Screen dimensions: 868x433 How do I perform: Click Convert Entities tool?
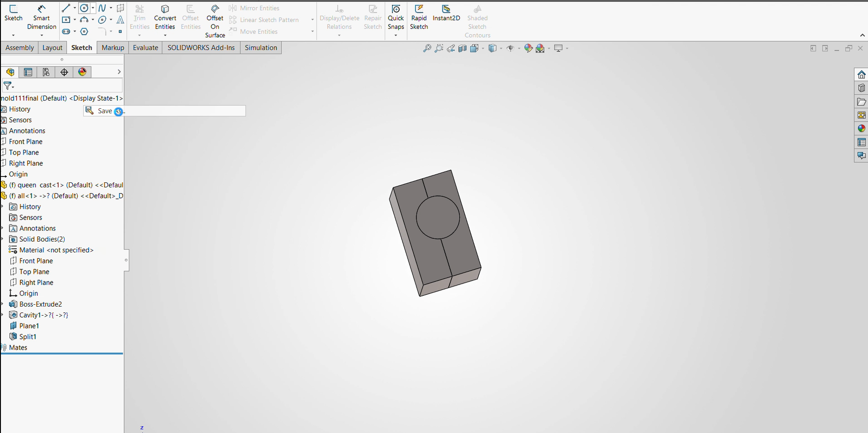point(165,17)
